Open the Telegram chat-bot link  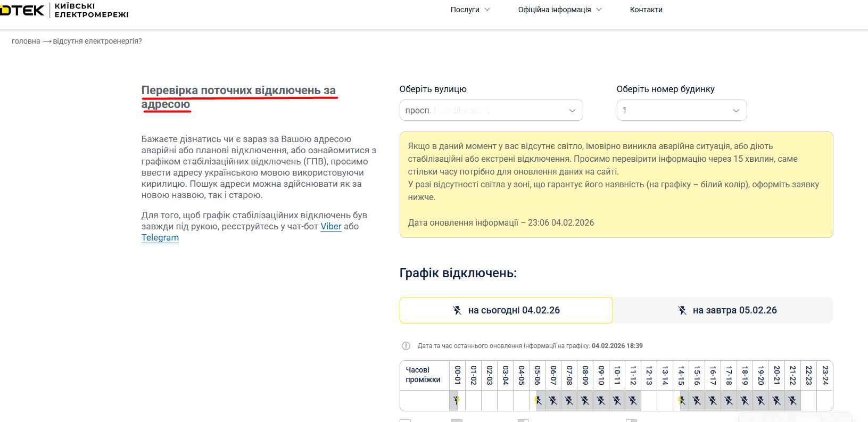click(x=160, y=237)
